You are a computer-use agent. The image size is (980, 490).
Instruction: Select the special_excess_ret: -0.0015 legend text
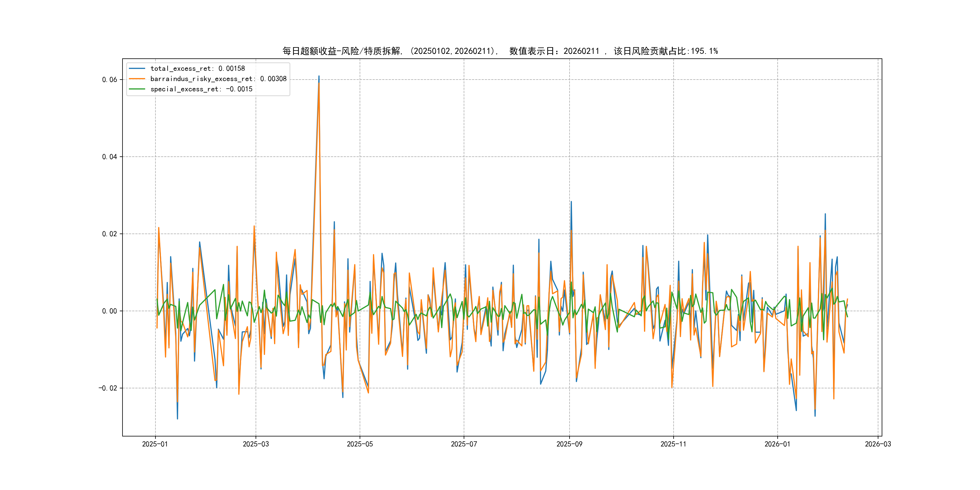click(x=201, y=89)
